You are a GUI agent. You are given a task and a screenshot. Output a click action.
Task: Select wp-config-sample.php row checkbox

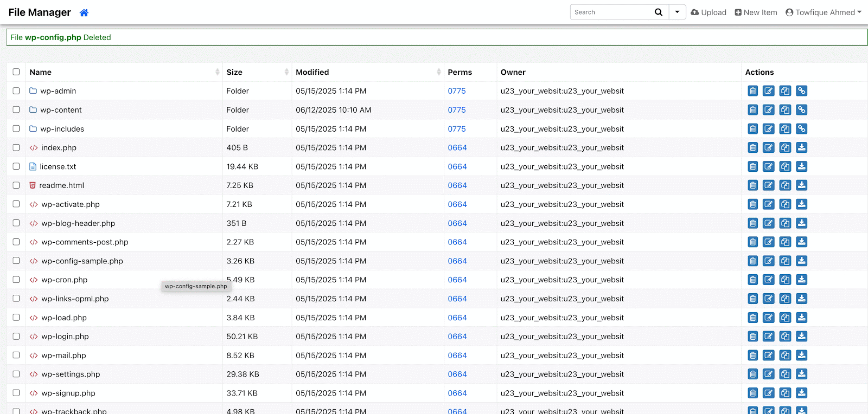tap(16, 261)
